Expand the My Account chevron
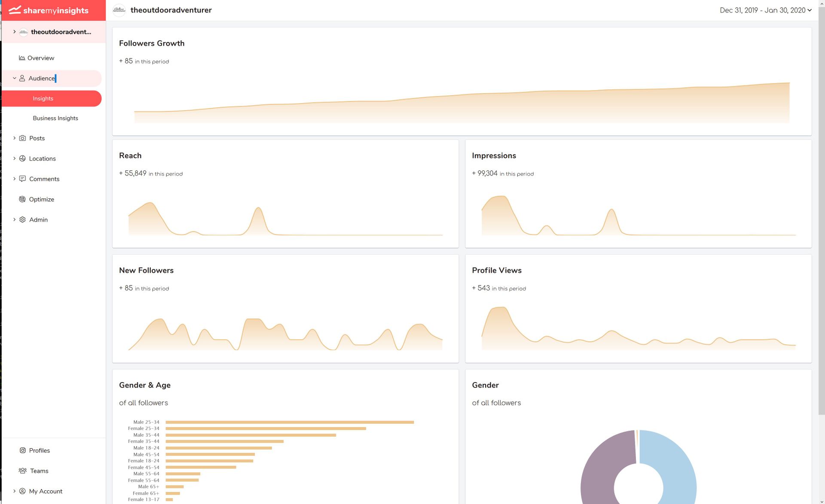The image size is (825, 504). 14,491
